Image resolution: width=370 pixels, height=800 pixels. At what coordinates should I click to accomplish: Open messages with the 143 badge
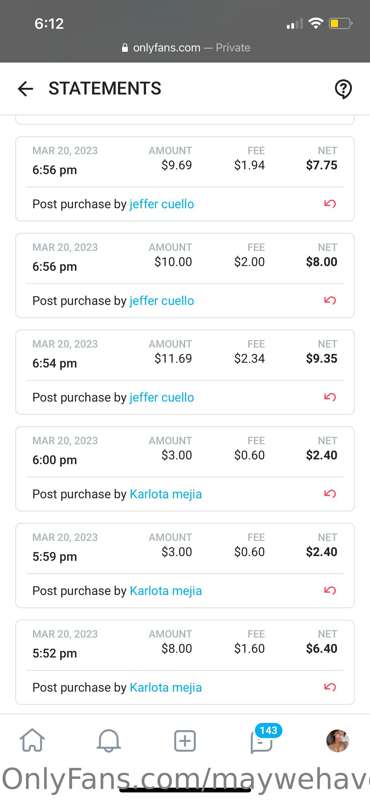pos(262,740)
